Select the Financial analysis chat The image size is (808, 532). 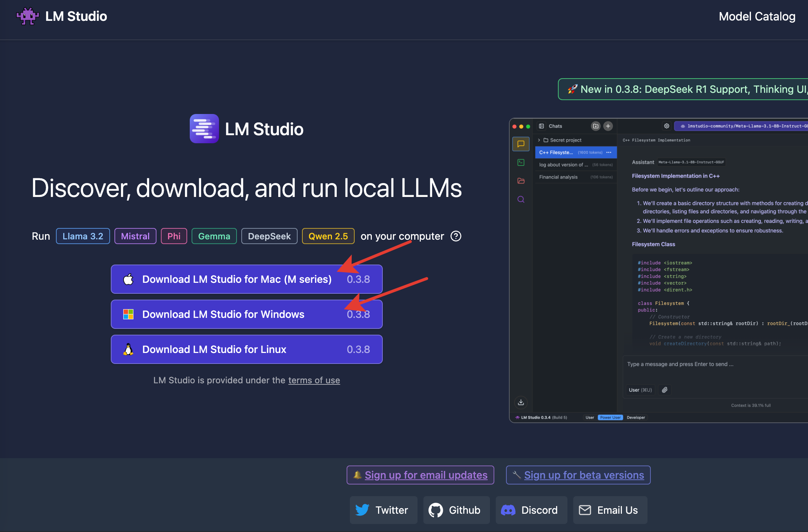pos(558,177)
